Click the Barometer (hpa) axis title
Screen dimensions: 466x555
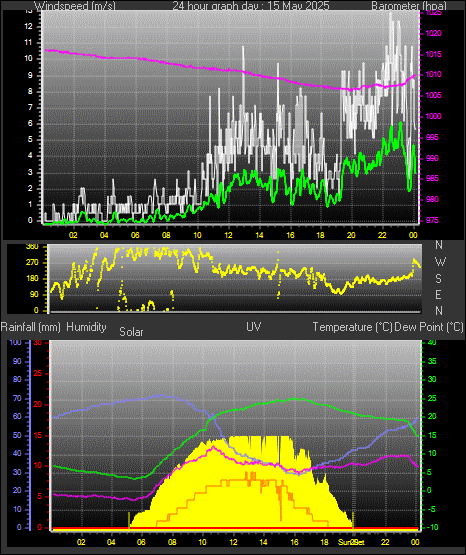click(x=409, y=5)
